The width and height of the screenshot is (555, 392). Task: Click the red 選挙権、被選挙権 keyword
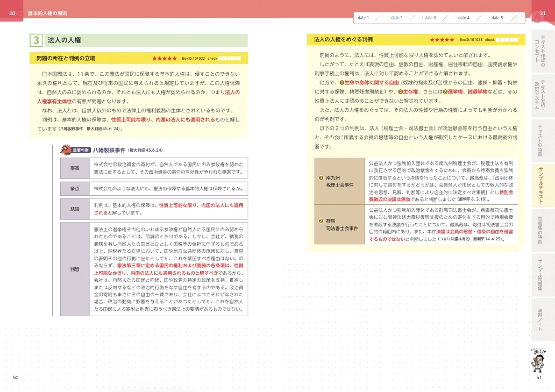[x=467, y=91]
